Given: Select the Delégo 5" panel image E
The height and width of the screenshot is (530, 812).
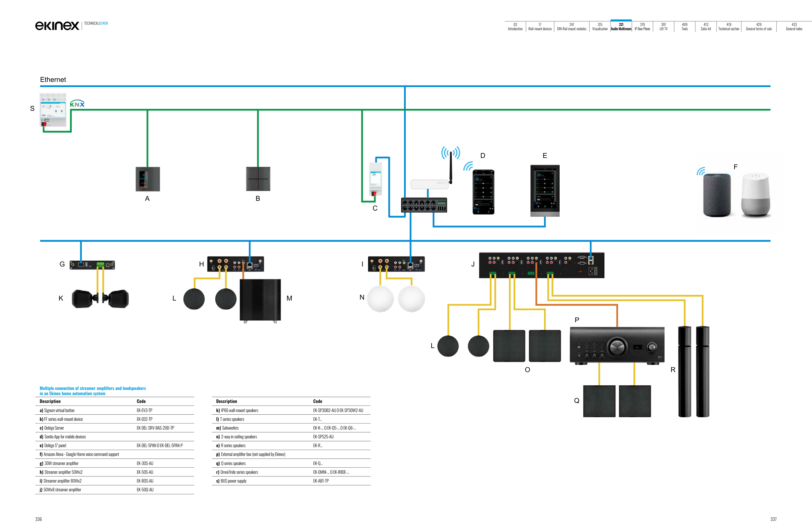Looking at the screenshot, I should coord(544,190).
